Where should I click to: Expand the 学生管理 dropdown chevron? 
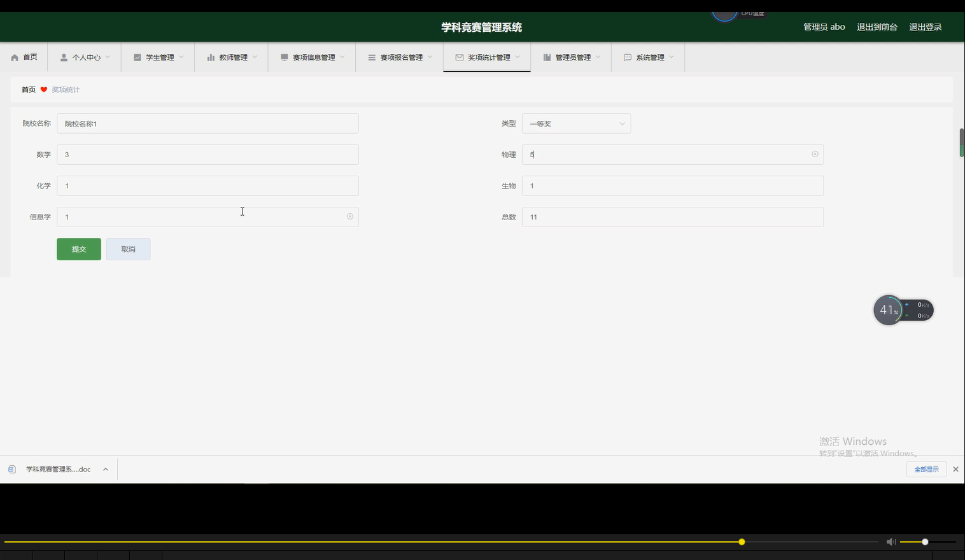[180, 57]
